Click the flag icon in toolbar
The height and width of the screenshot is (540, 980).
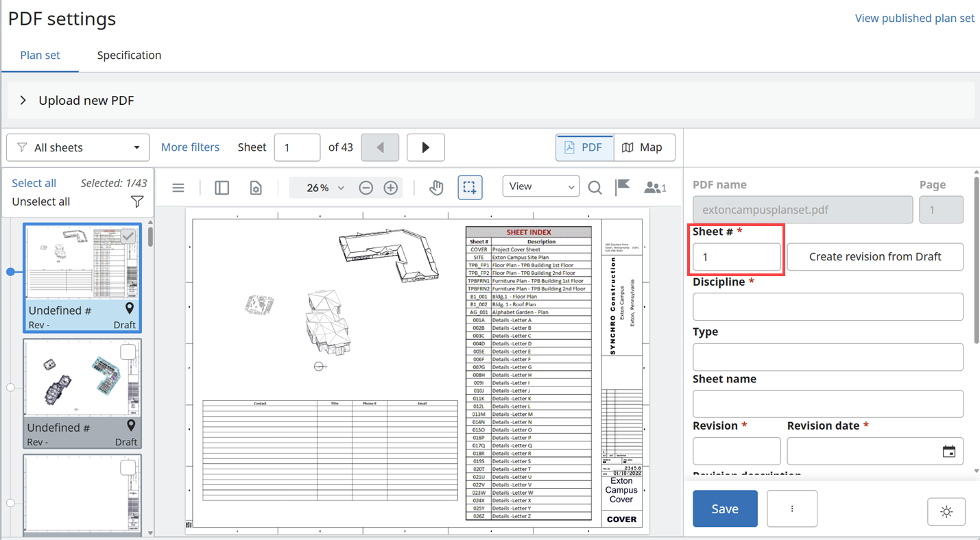point(623,187)
